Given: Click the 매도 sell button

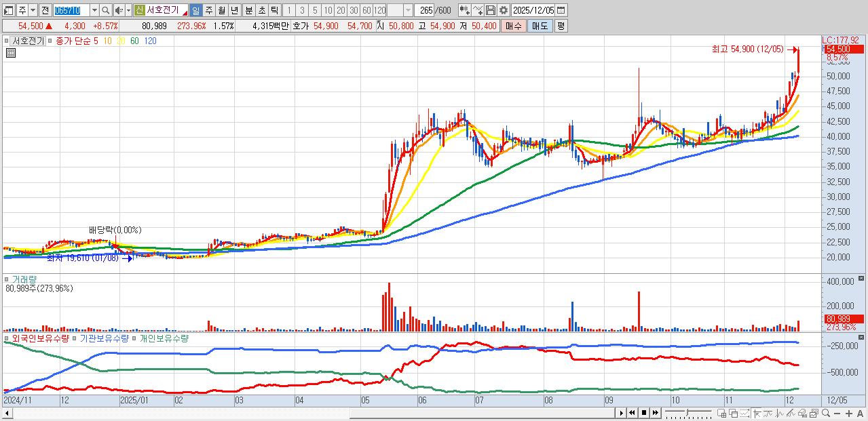Looking at the screenshot, I should point(540,26).
